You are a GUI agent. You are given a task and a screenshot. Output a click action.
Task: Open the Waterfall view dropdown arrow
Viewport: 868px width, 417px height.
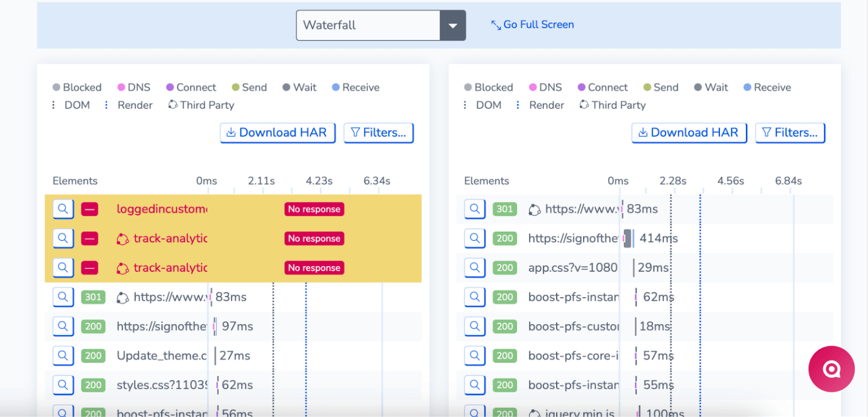[x=452, y=25]
